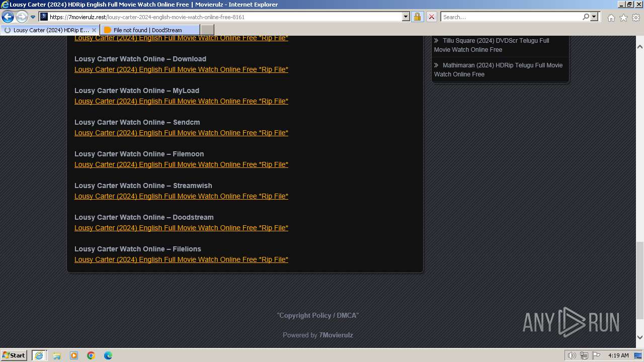Viewport: 644px width, 362px height.
Task: Click the volume speaker tray icon
Action: [x=572, y=355]
